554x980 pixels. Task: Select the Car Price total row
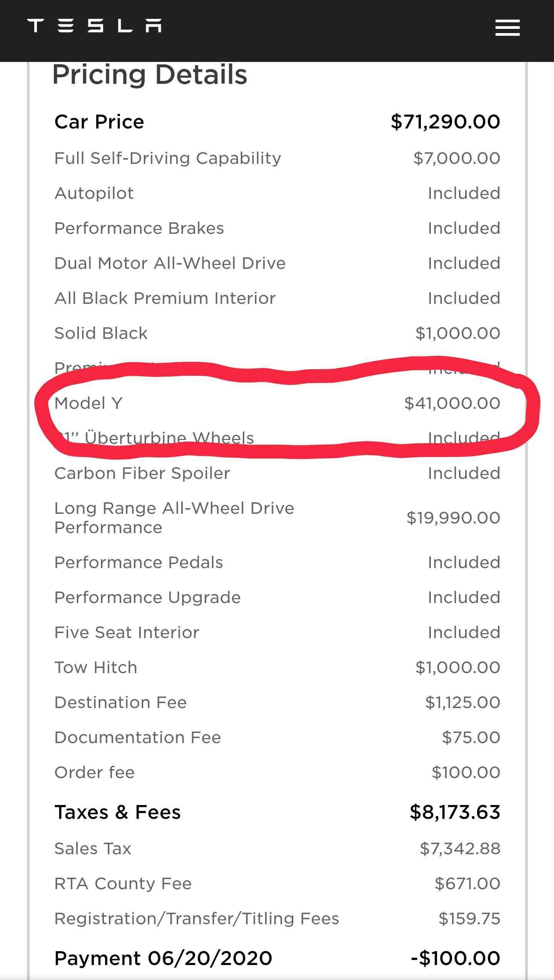pyautogui.click(x=277, y=122)
